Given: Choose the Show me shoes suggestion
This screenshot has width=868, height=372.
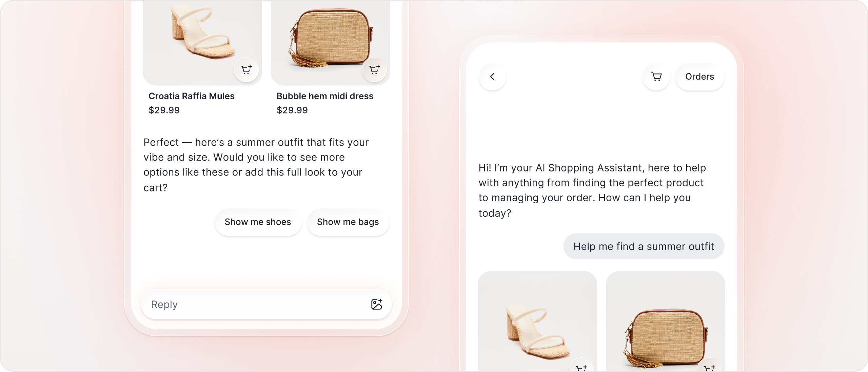Looking at the screenshot, I should pyautogui.click(x=258, y=222).
